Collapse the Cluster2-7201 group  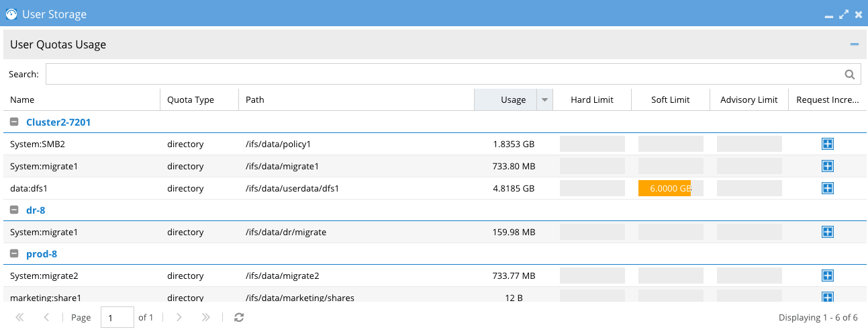pos(14,122)
